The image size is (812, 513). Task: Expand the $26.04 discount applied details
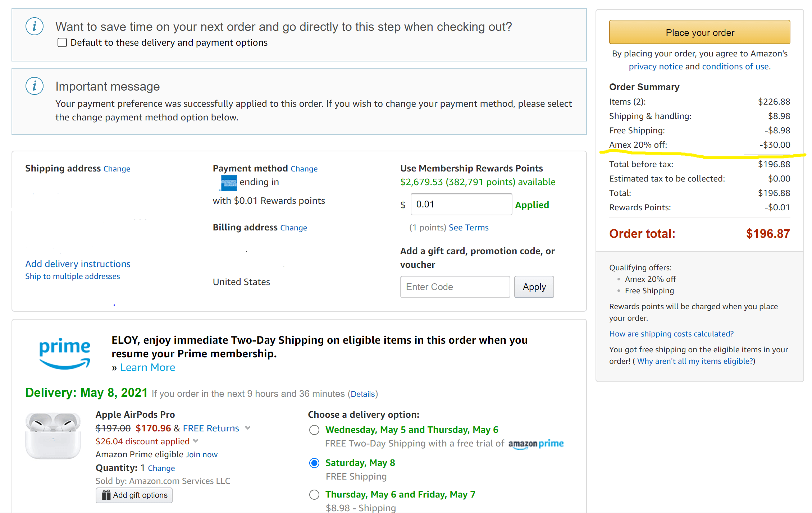pyautogui.click(x=196, y=441)
